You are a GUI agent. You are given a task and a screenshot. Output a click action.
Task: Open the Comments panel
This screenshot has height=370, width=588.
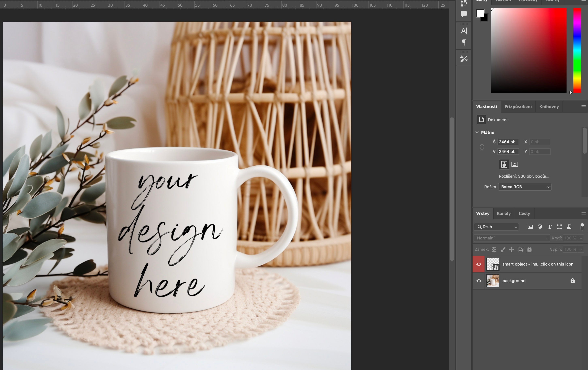click(464, 14)
